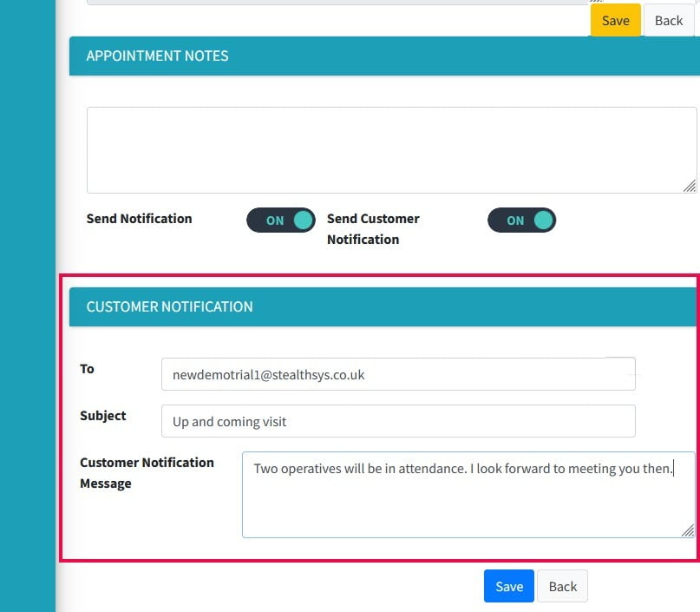Select the Appointment Notes section header
Screen dimensions: 700x612
157,56
